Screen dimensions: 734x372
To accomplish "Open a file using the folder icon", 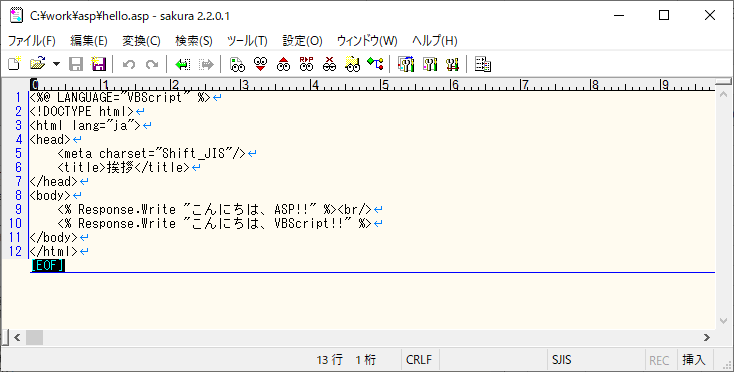I will [x=37, y=64].
